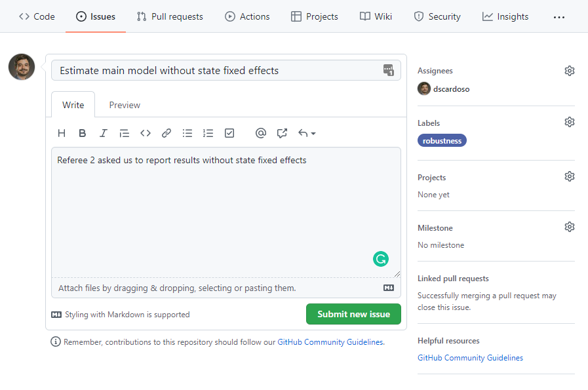588x390 pixels.
Task: Add a link via toolbar
Action: click(x=167, y=133)
